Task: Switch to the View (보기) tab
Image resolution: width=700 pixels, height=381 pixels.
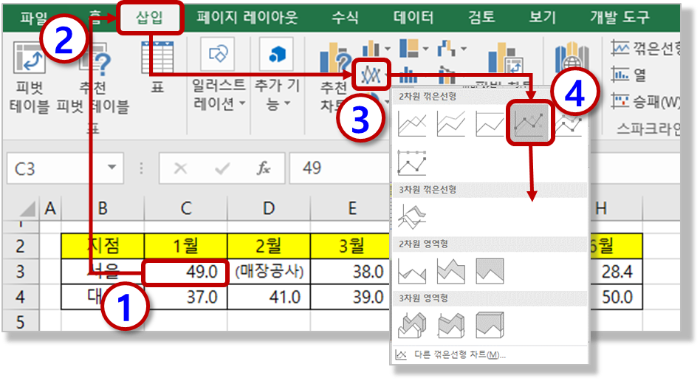Action: (542, 17)
